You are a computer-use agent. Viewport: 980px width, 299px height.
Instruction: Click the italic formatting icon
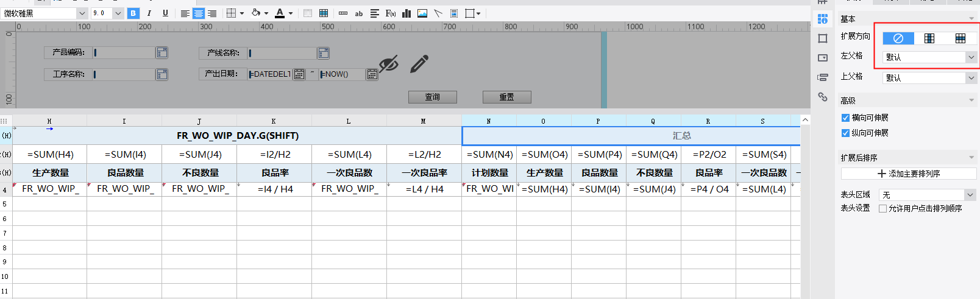(149, 13)
